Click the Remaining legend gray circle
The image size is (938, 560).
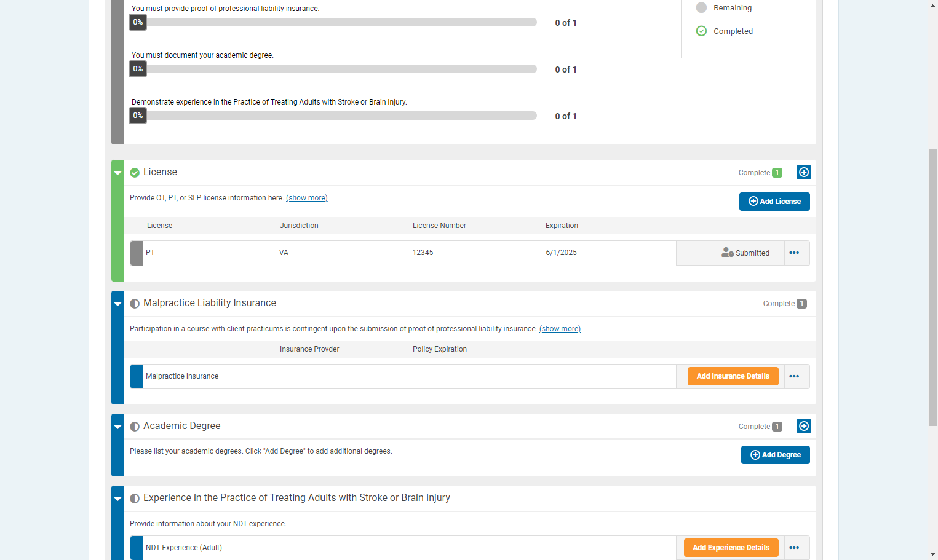tap(701, 7)
